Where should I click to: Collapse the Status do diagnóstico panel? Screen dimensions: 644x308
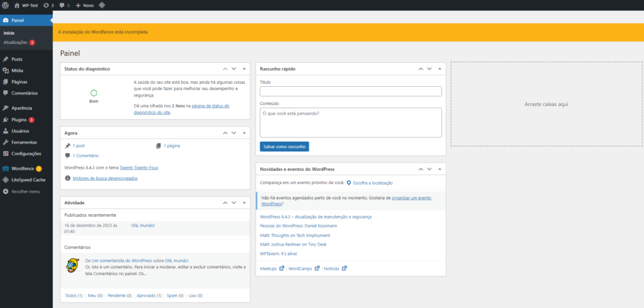(x=243, y=68)
